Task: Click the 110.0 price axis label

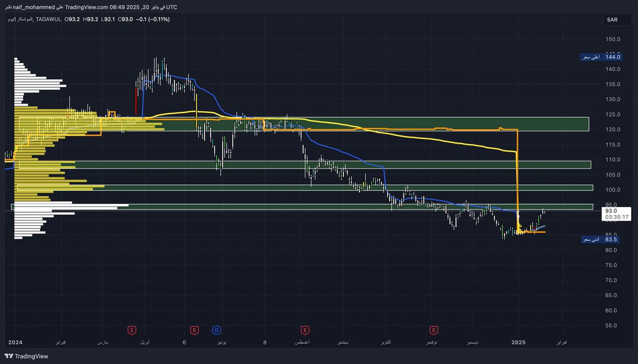Action: point(613,159)
